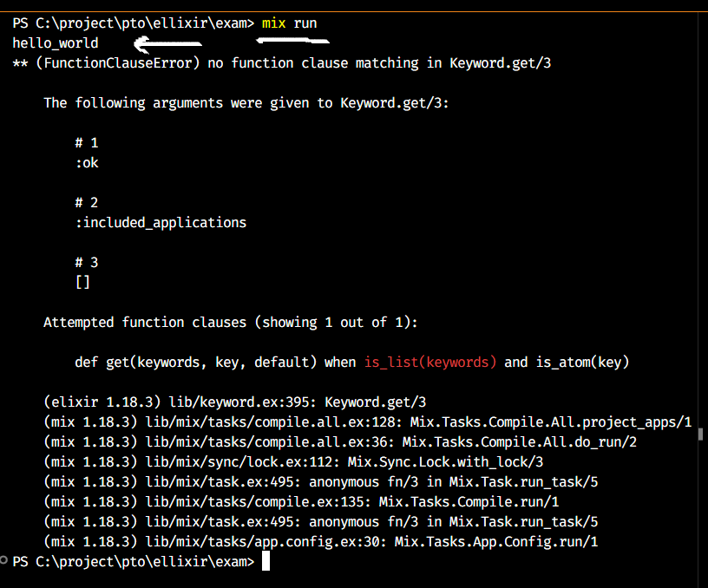
Task: Click "Attempted function clauses" heading line
Action: pyautogui.click(x=230, y=323)
